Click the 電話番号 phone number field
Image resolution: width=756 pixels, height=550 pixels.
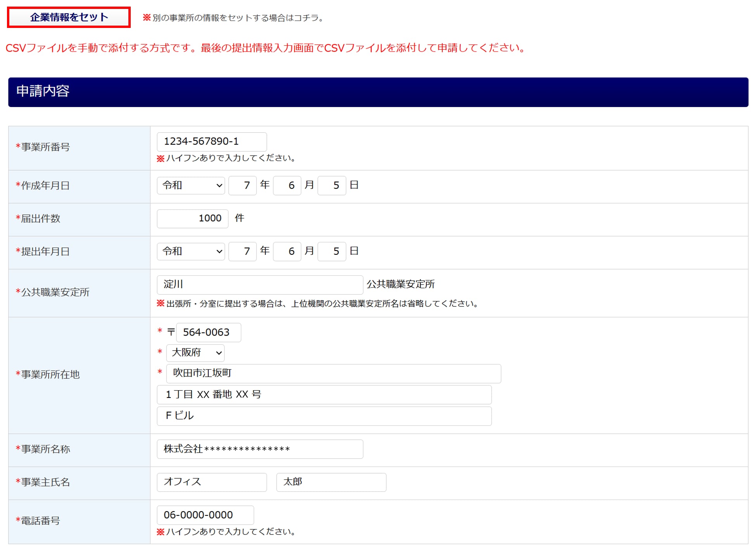pos(205,515)
